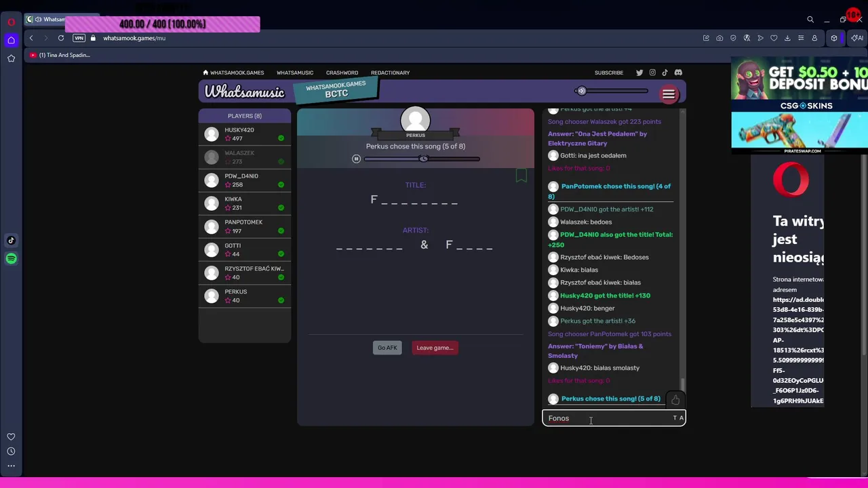The height and width of the screenshot is (488, 868).
Task: Mute the Whatsamusic tab audio
Action: pos(39,20)
